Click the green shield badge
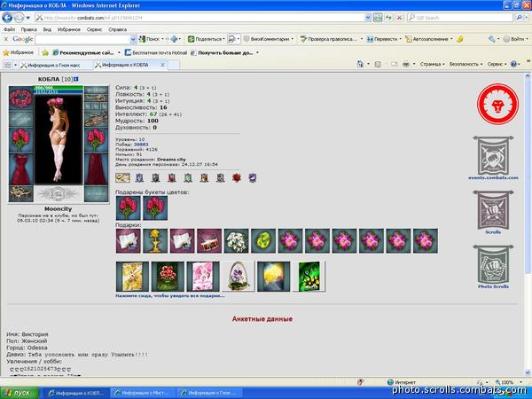Screen dimensions: 532x399 [188, 177]
